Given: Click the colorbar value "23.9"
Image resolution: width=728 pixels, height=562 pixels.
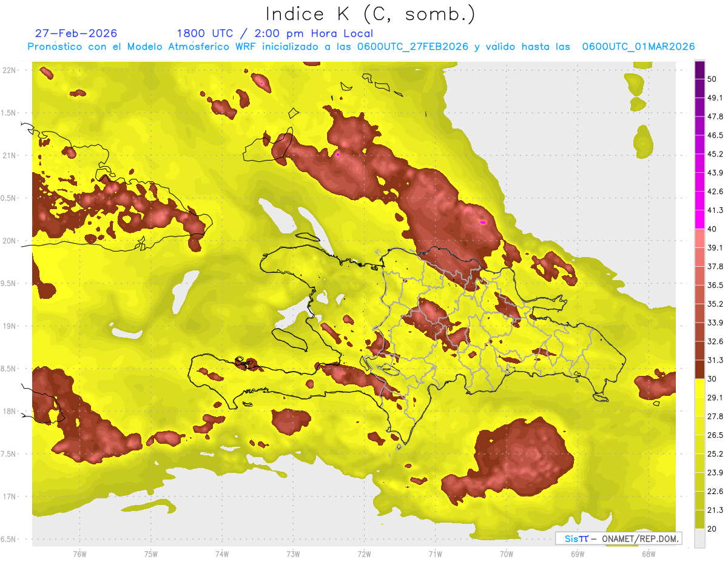Looking at the screenshot, I should (x=715, y=473).
